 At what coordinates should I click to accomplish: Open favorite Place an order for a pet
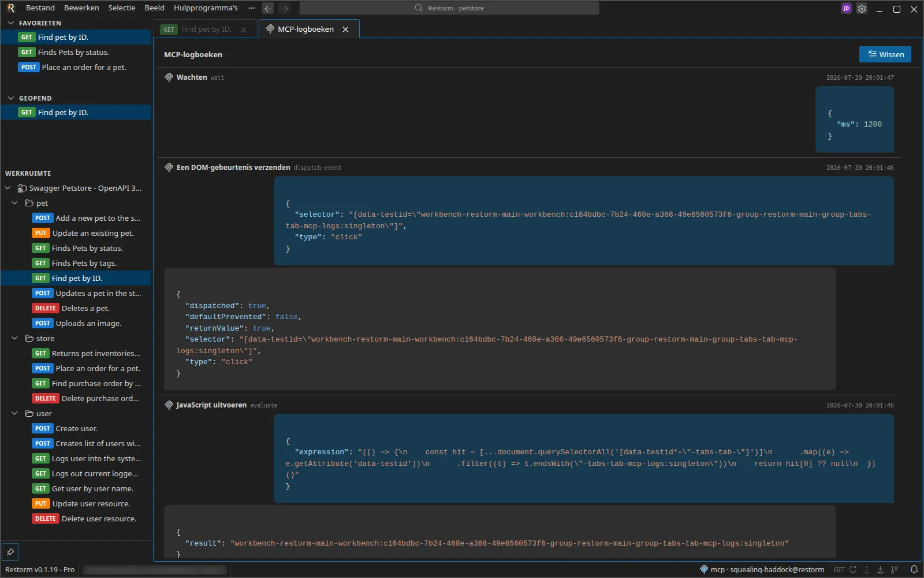(x=76, y=67)
